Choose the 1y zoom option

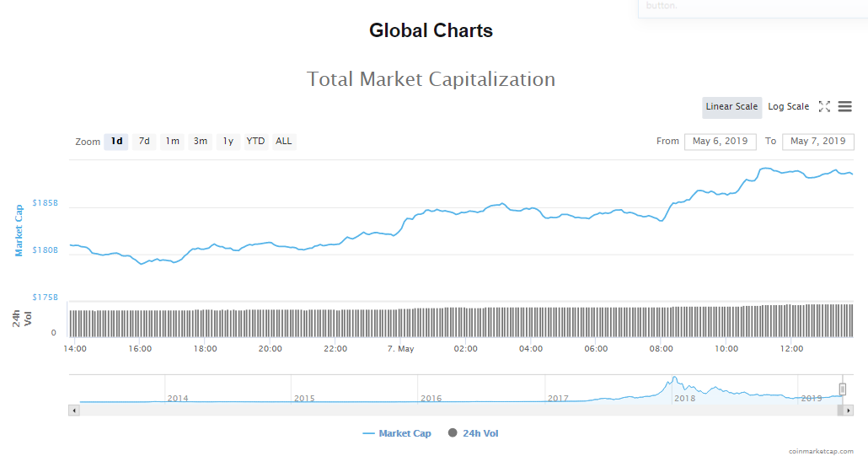(x=228, y=142)
